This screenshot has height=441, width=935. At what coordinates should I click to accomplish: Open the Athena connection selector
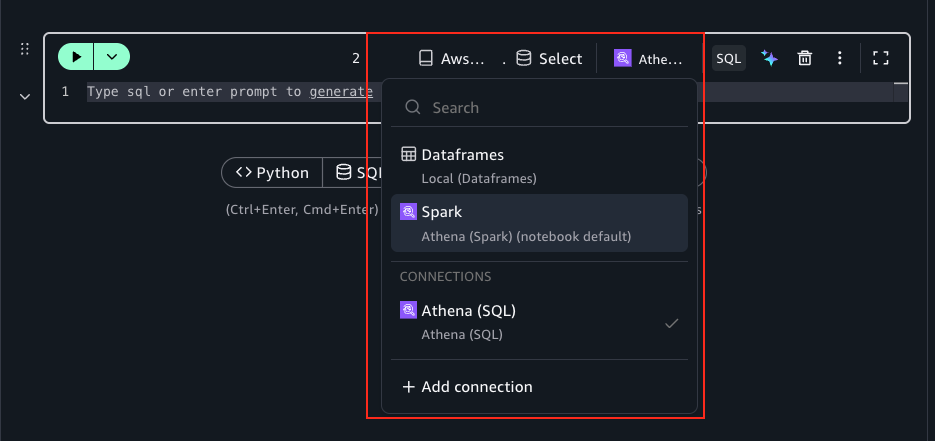coord(648,58)
